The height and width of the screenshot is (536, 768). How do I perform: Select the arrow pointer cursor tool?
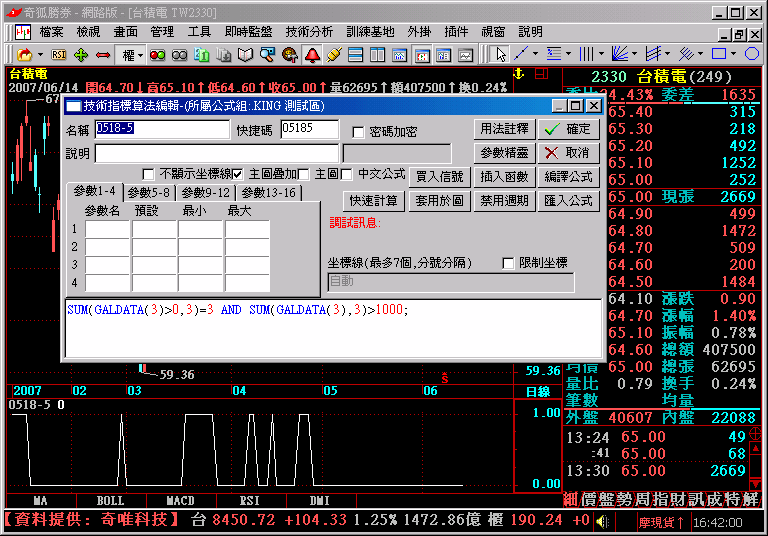(500, 54)
